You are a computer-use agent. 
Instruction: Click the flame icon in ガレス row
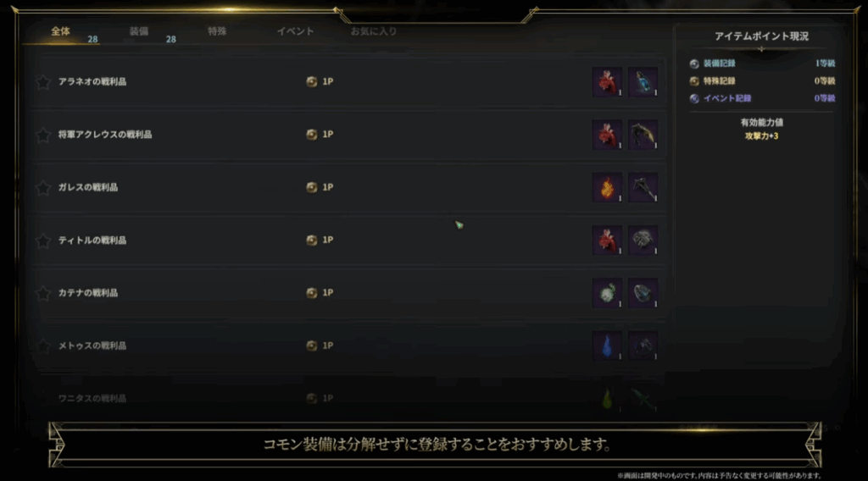[x=607, y=187]
